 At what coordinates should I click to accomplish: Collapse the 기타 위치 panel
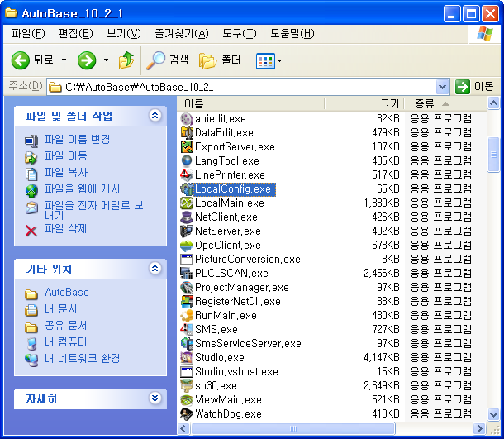point(155,268)
